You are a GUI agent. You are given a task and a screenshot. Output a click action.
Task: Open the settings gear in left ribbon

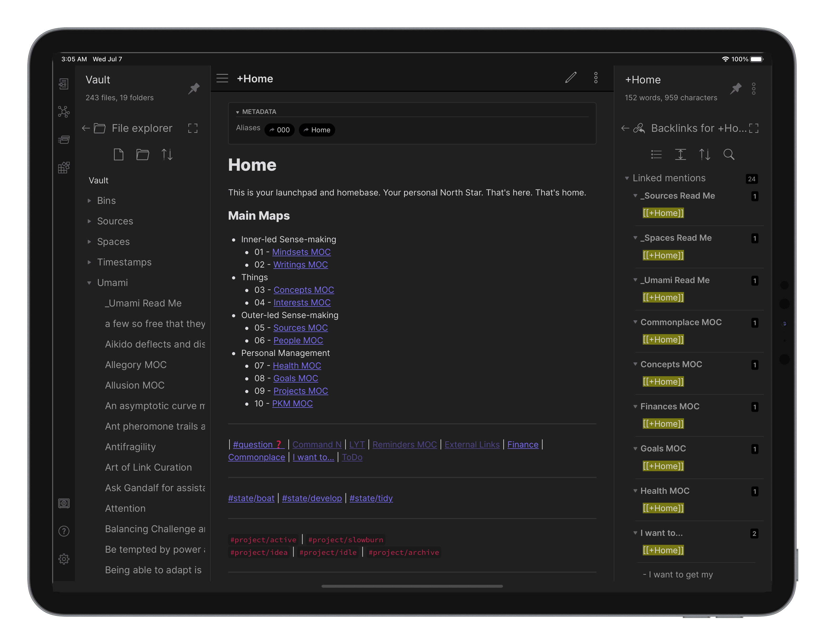[x=64, y=559]
